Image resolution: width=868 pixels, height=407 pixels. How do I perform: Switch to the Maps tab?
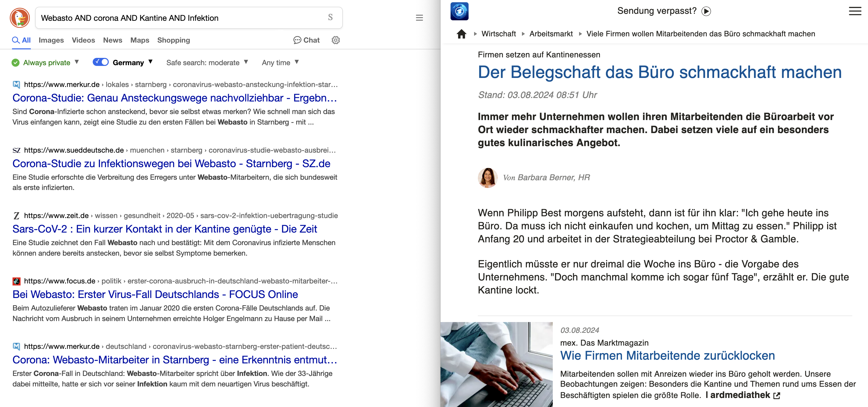pyautogui.click(x=140, y=40)
